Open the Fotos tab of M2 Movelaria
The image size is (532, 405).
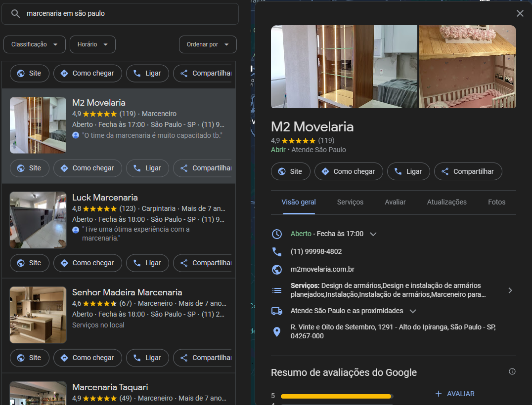tap(496, 202)
